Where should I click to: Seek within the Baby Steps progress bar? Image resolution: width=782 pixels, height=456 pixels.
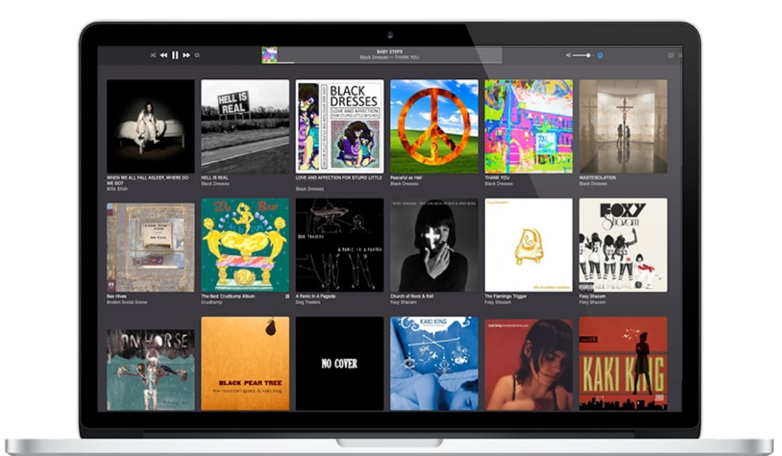pos(390,62)
